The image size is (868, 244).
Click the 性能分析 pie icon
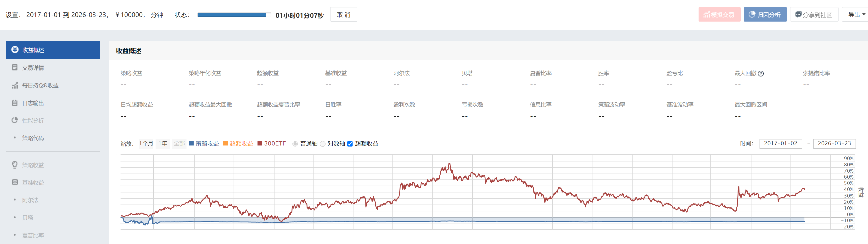tap(15, 121)
